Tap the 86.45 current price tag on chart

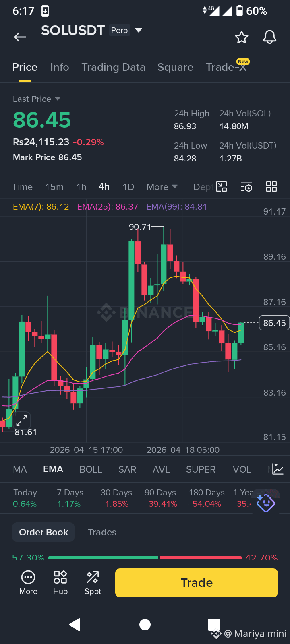pos(274,323)
